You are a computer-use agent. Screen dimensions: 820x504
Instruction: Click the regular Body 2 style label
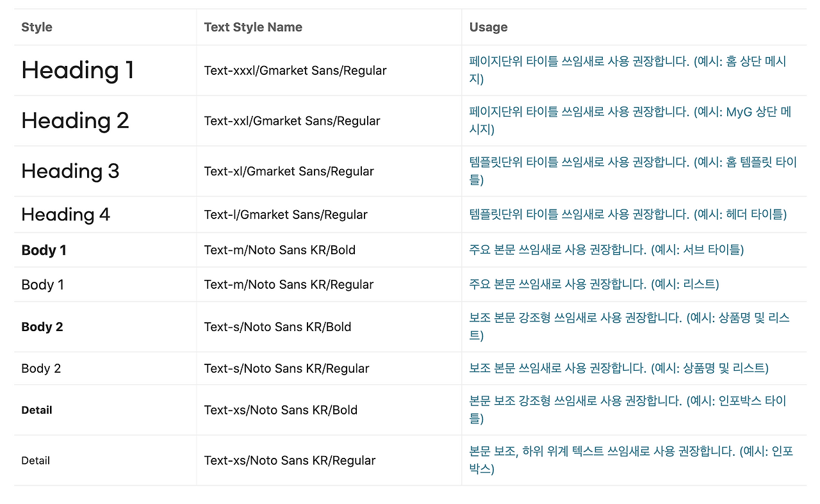[42, 368]
